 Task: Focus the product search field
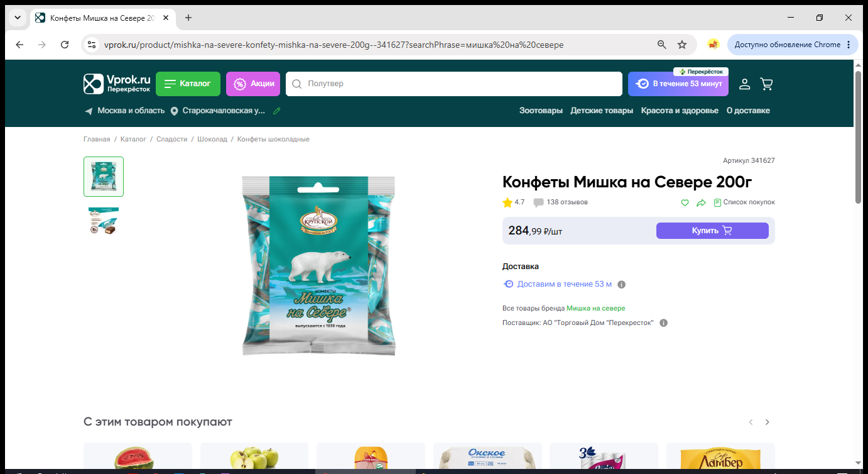pos(453,84)
